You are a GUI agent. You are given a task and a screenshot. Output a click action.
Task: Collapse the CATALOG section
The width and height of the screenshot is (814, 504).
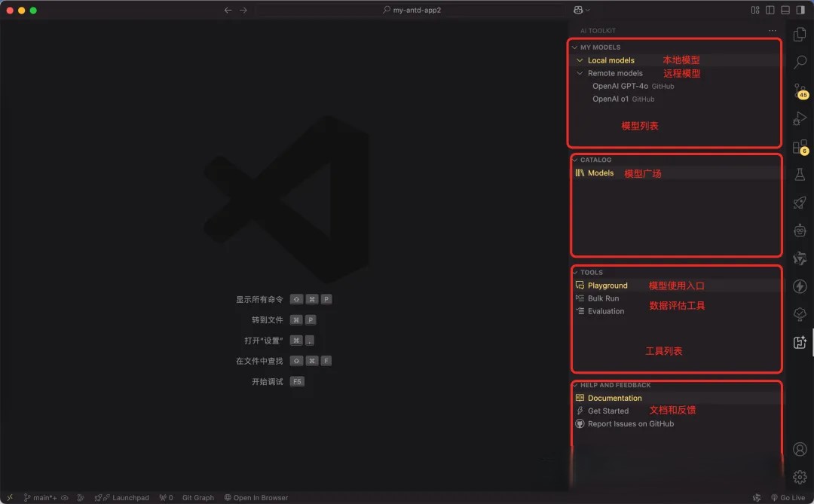pyautogui.click(x=574, y=160)
